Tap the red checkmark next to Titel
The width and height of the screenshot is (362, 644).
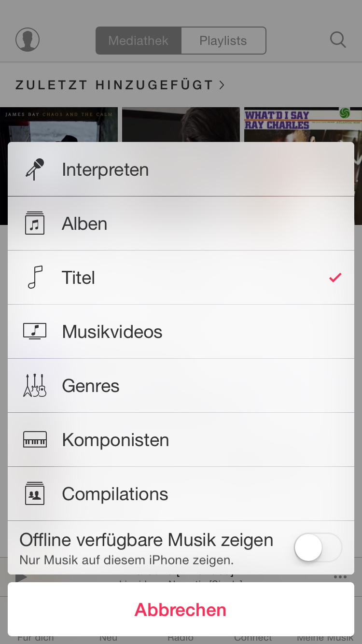tap(335, 278)
